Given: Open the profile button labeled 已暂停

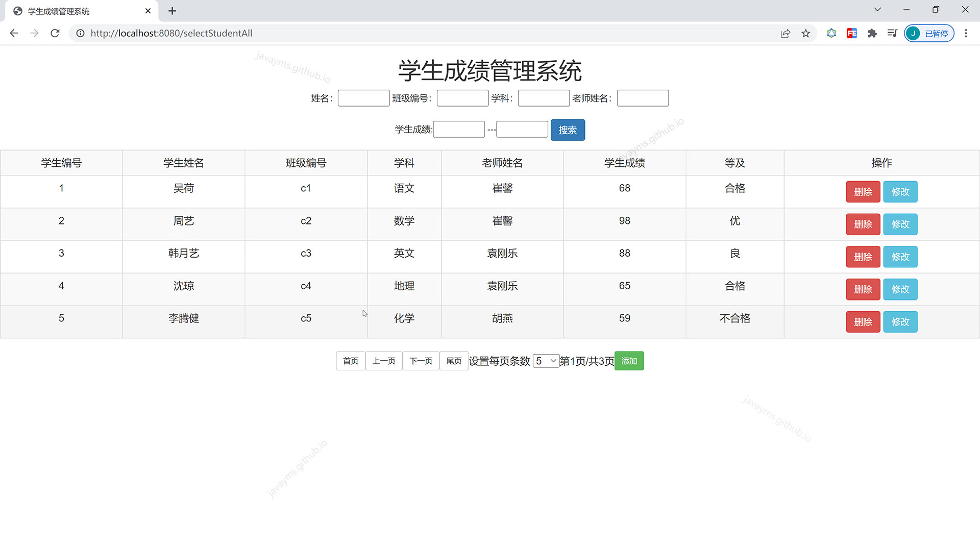Looking at the screenshot, I should click(x=929, y=33).
